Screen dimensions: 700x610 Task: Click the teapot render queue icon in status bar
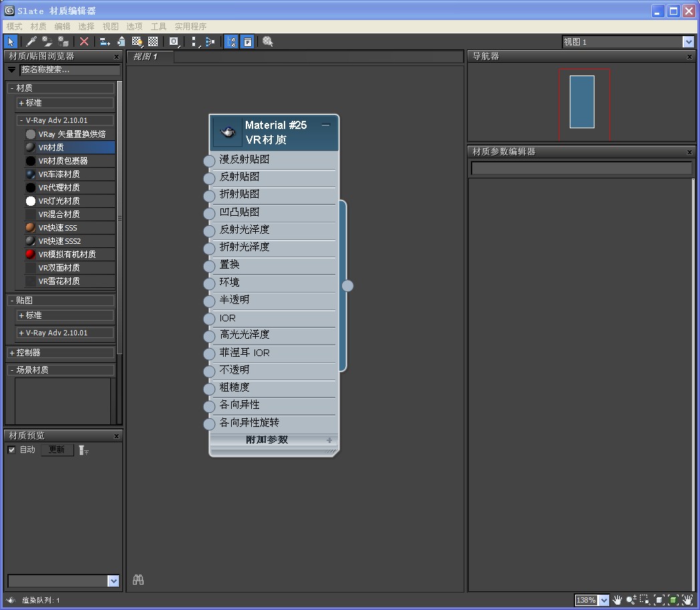11,600
